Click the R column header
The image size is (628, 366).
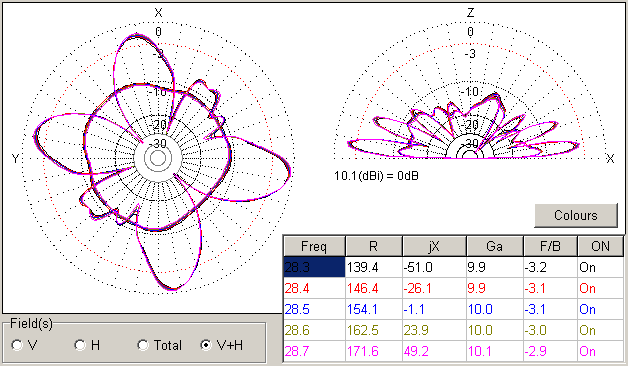[x=374, y=246]
